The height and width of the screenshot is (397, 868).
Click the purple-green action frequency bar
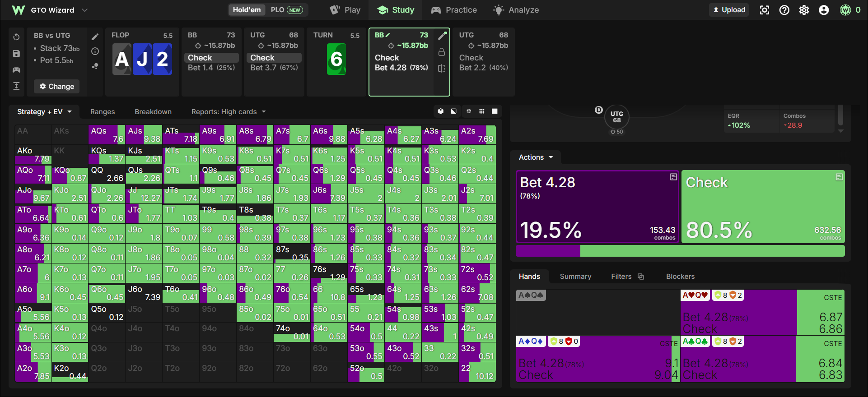pos(680,251)
